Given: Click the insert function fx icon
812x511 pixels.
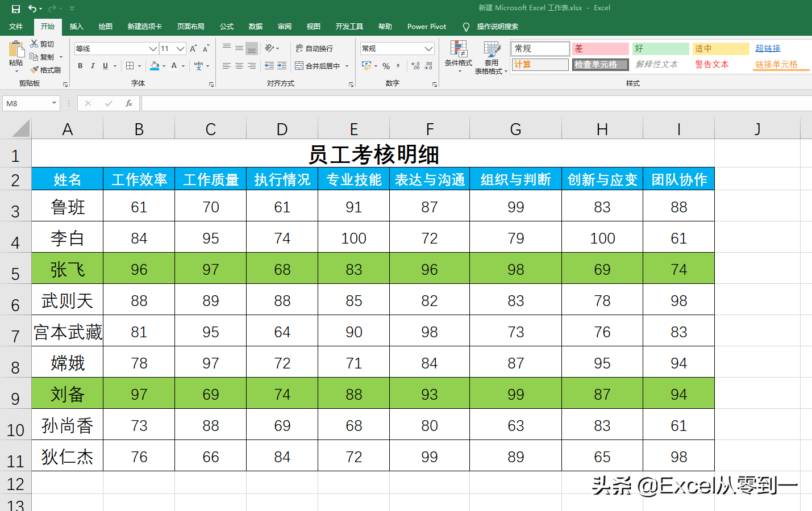Looking at the screenshot, I should (129, 103).
